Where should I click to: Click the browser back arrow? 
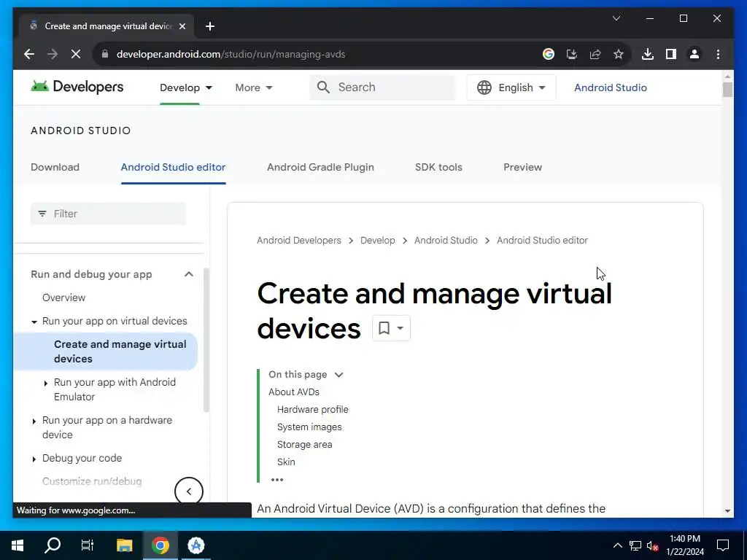pyautogui.click(x=29, y=54)
